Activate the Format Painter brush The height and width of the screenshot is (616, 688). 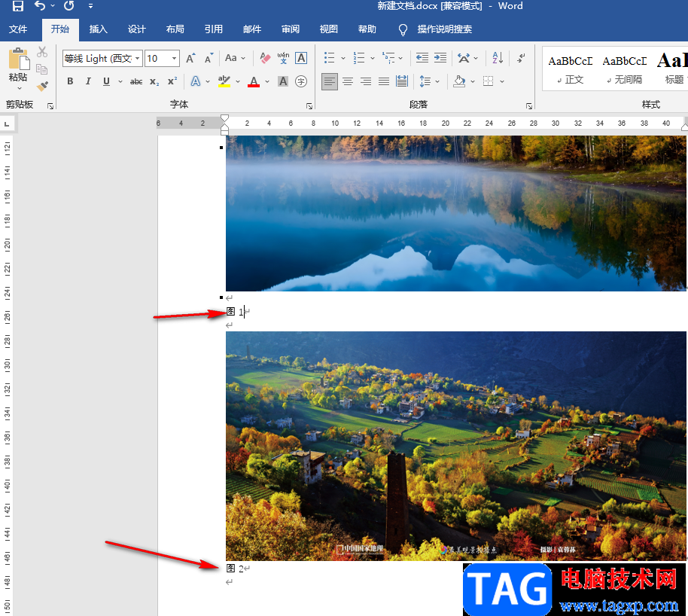point(42,86)
